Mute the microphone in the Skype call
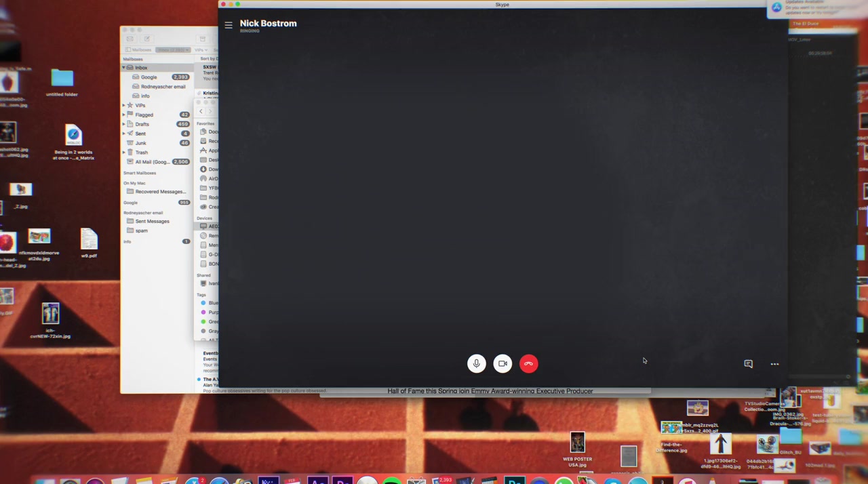Screen dimensions: 868x484 (x=476, y=364)
